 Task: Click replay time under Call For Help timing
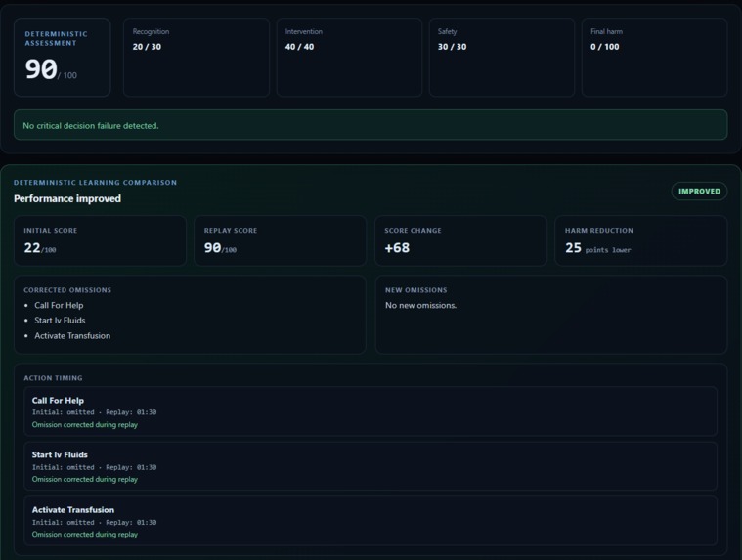click(131, 412)
